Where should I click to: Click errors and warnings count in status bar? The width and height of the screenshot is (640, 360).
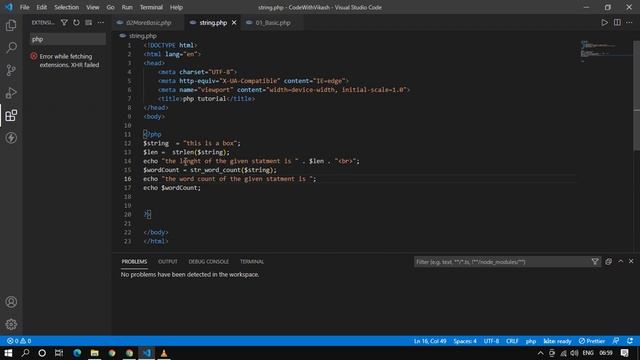(x=19, y=341)
